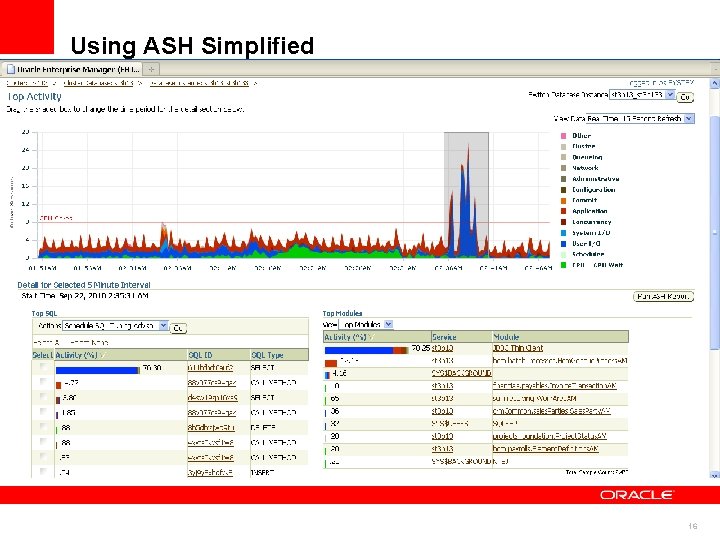The width and height of the screenshot is (720, 540).
Task: Click the Concurrency legend color square
Action: point(563,222)
